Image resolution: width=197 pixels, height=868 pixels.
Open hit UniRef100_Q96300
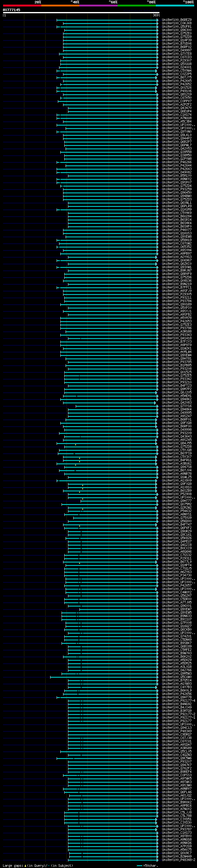point(177,30)
